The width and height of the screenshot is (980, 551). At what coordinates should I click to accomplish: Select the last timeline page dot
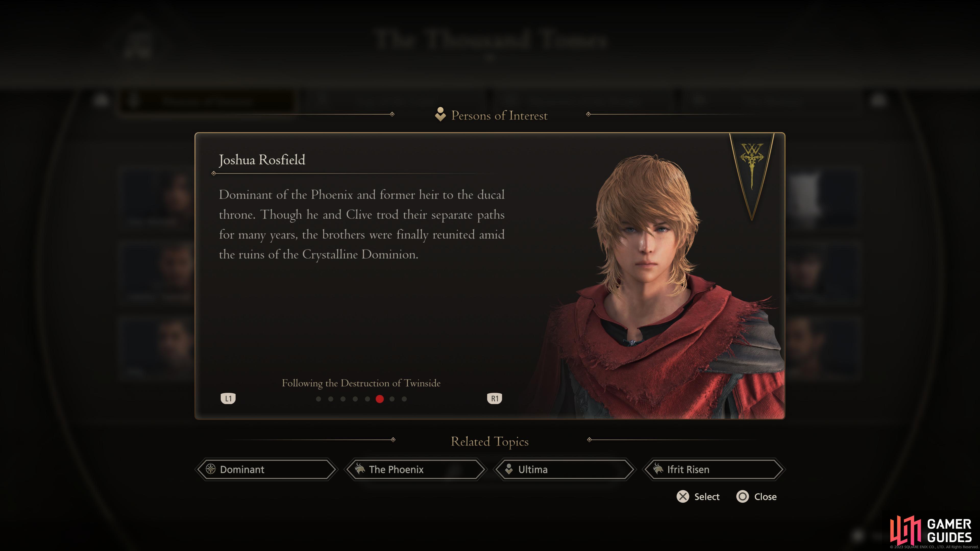(x=404, y=399)
